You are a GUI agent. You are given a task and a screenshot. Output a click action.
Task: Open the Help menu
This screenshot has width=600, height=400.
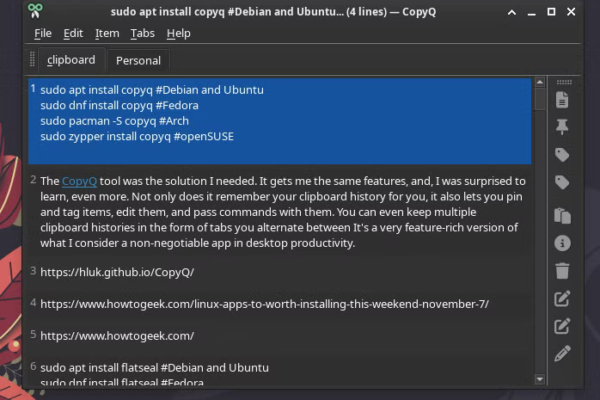[x=179, y=33]
